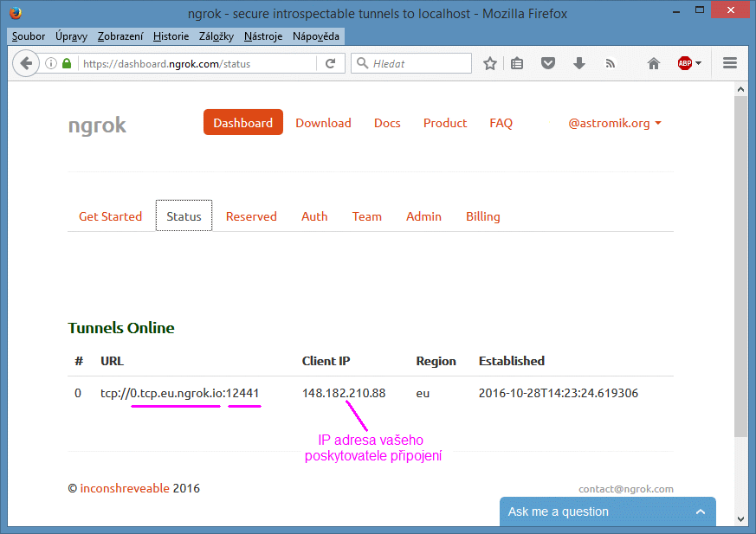The width and height of the screenshot is (756, 534).
Task: Click client IP 148.182.210.88
Action: tap(344, 393)
